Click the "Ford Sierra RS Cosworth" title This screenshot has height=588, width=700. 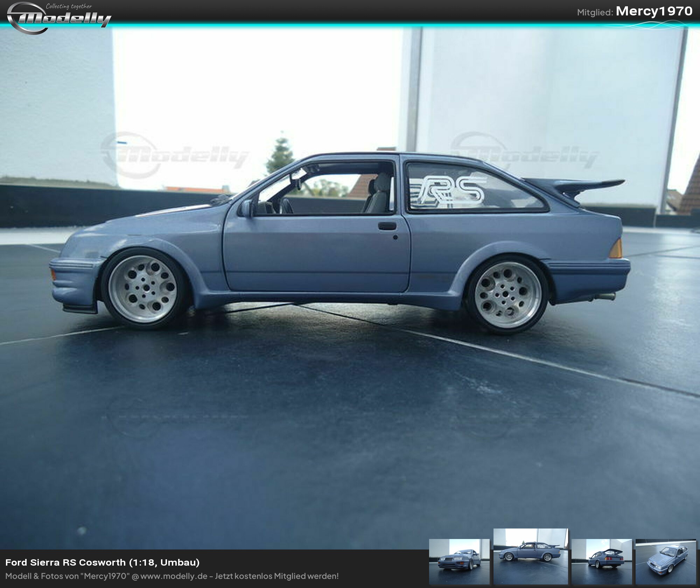point(65,562)
